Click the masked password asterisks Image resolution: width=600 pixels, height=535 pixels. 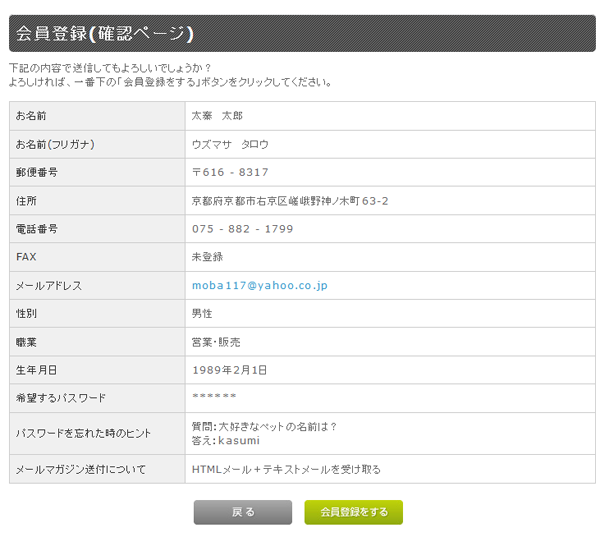pos(214,396)
